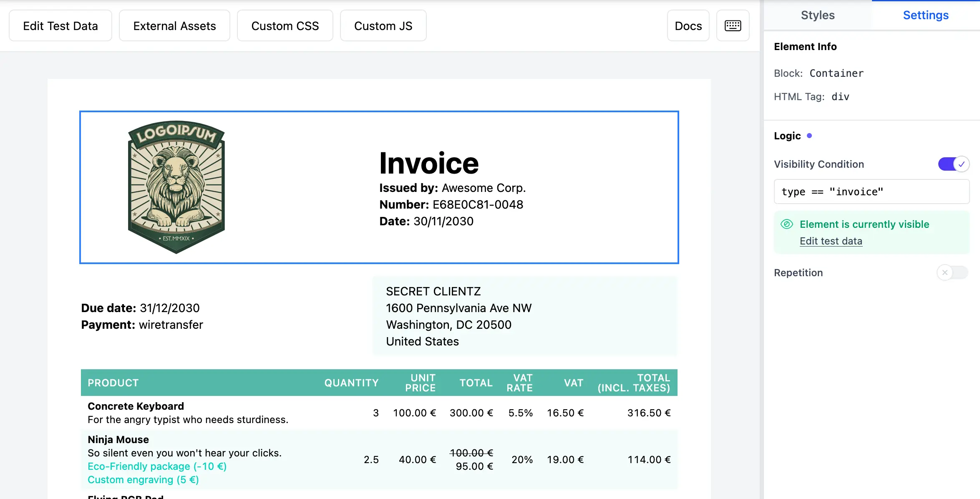Viewport: 980px width, 499px height.
Task: Select the Concrete Keyboard product row
Action: point(188,413)
